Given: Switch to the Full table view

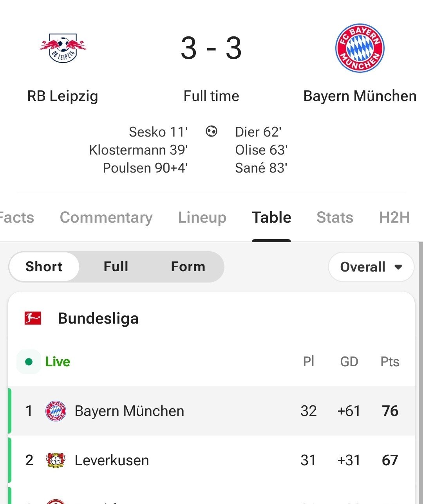Looking at the screenshot, I should pos(116,266).
